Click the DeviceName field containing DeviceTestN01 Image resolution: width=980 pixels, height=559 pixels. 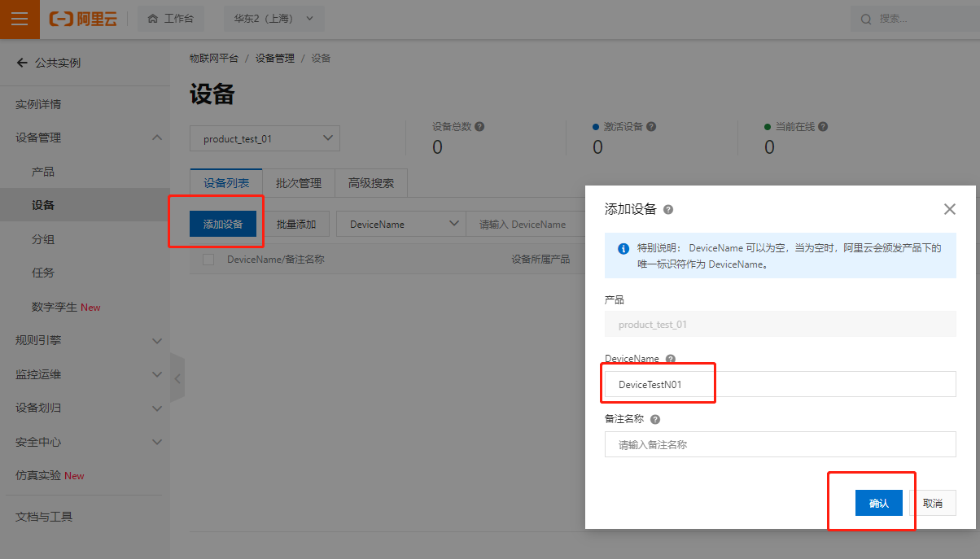[x=781, y=384]
